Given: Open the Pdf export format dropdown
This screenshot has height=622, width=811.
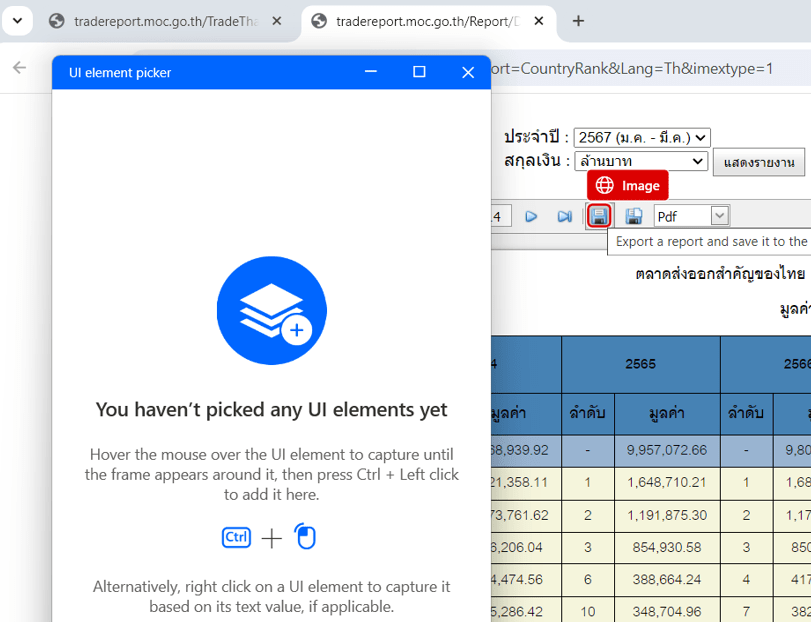Looking at the screenshot, I should [719, 216].
